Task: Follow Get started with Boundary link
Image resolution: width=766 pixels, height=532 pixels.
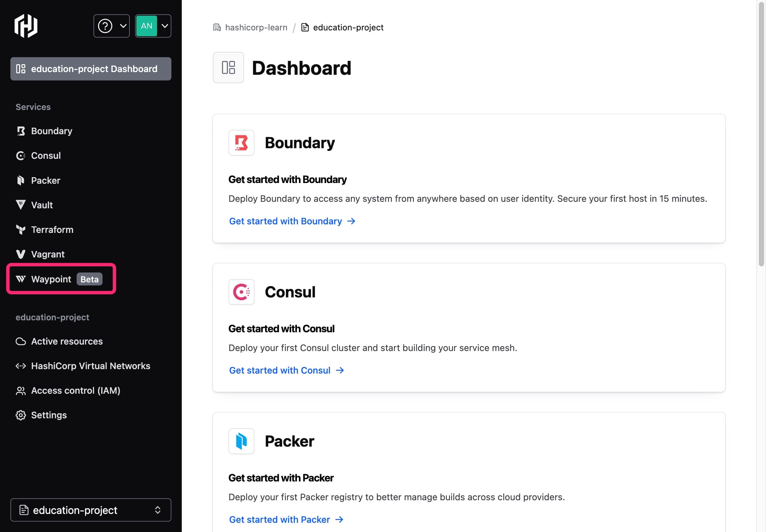Action: 292,221
